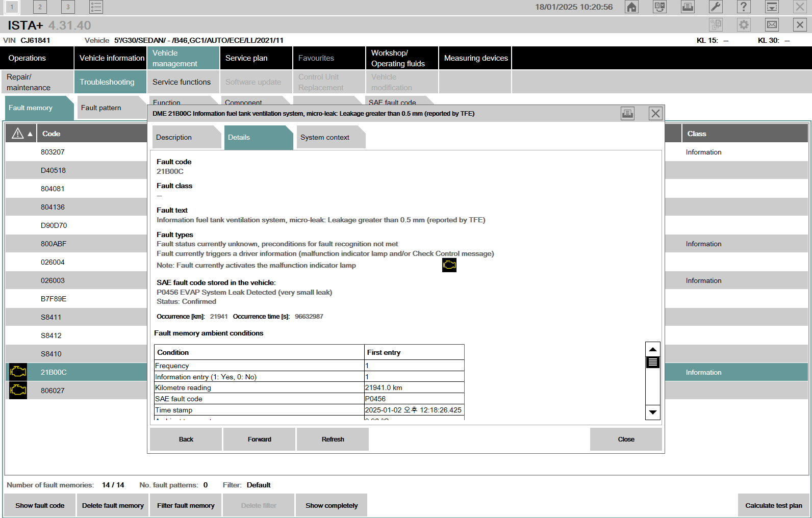812x518 pixels.
Task: Select the Details tab in dialog
Action: 258,137
